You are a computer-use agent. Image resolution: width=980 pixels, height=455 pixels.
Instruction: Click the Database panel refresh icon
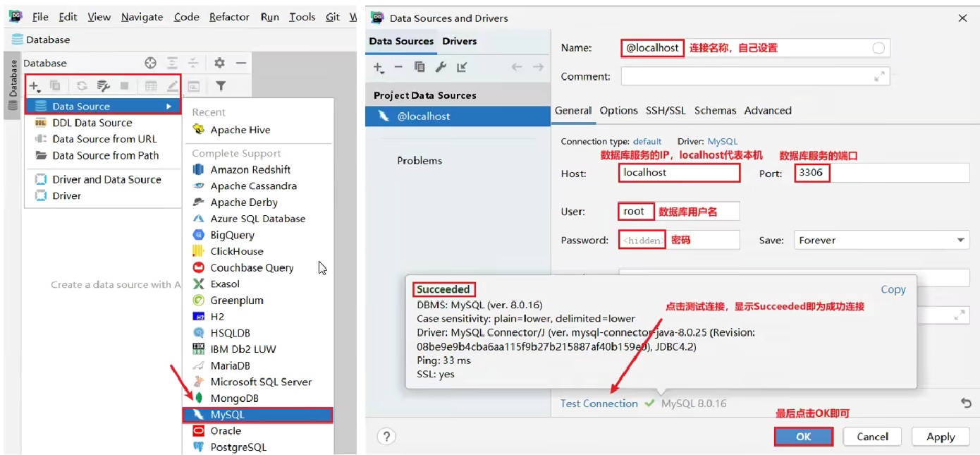click(x=82, y=86)
